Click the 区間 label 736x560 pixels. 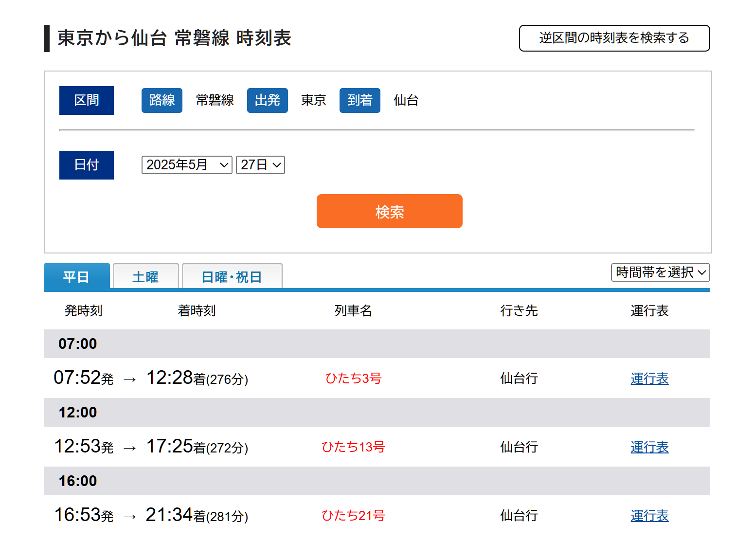point(87,100)
